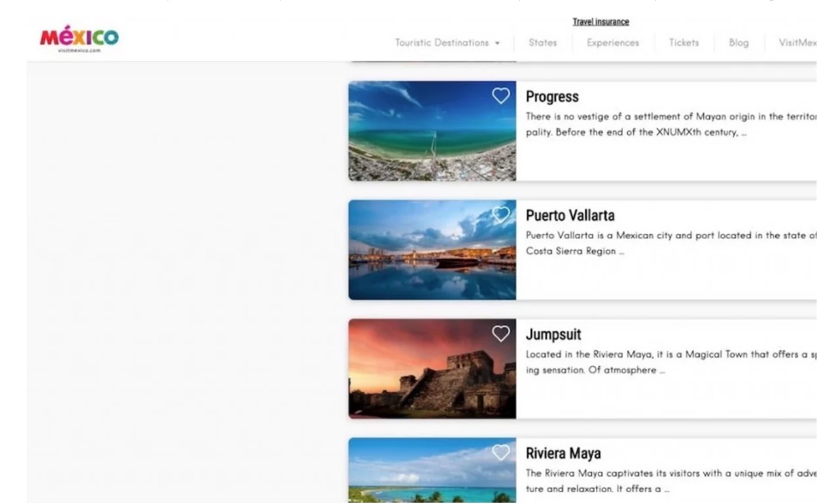Open the Touristic Destinations menu
This screenshot has width=828, height=504.
(441, 43)
